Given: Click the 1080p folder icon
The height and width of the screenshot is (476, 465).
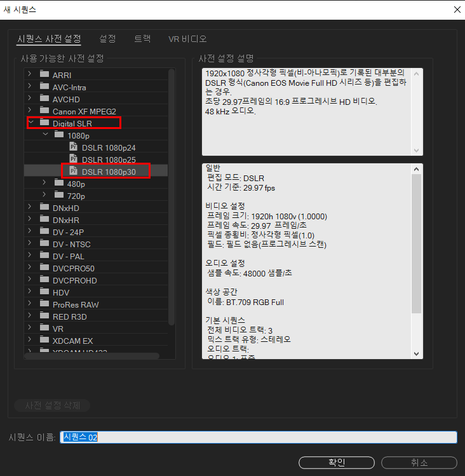Looking at the screenshot, I should pyautogui.click(x=59, y=134).
